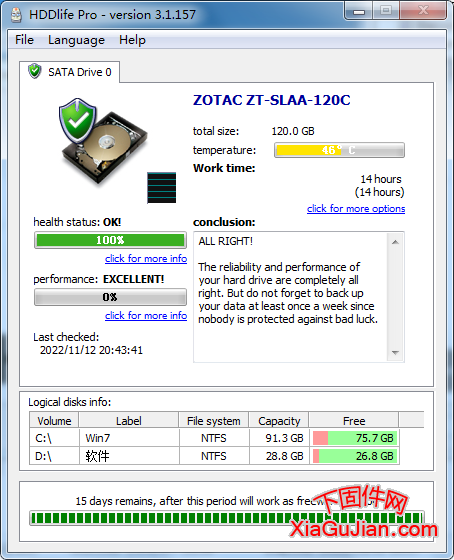The image size is (454, 560).
Task: Click the 100% health status bar
Action: pos(110,240)
